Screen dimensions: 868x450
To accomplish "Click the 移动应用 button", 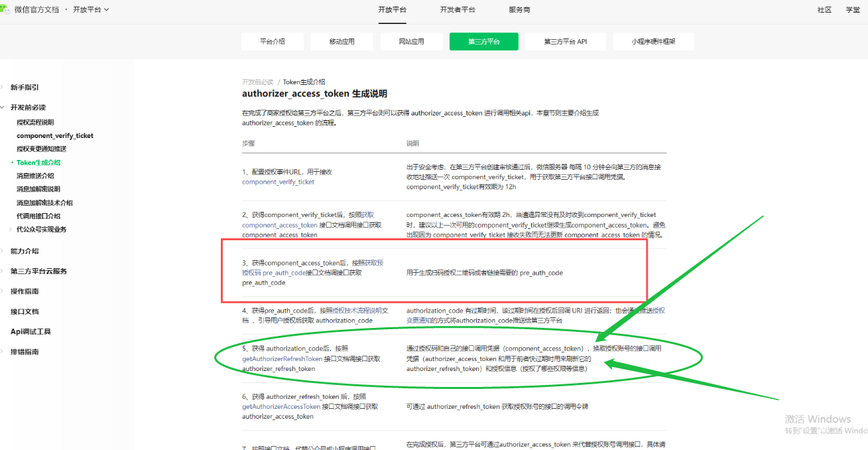I will [x=342, y=41].
